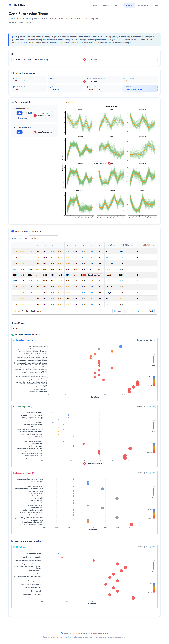This screenshot has height=644, width=169.
Task: Click the Annotation Type layers icon
Action: coord(15,109)
